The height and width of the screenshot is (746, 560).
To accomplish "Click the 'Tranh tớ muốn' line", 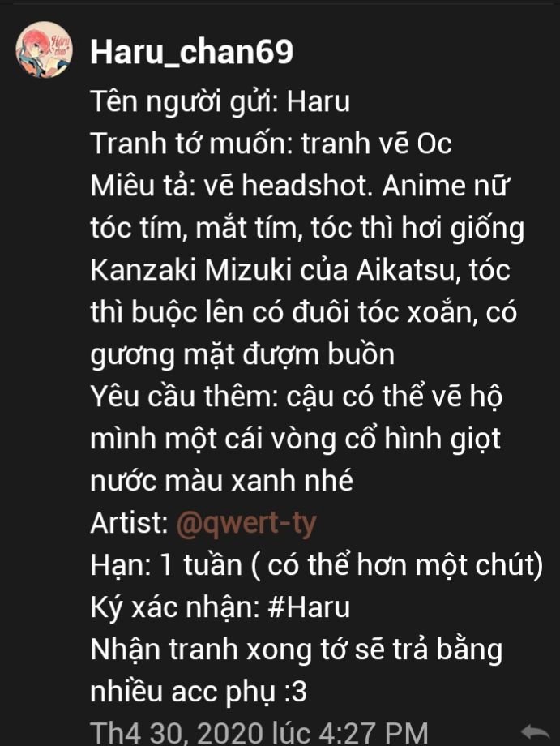I will click(x=271, y=144).
